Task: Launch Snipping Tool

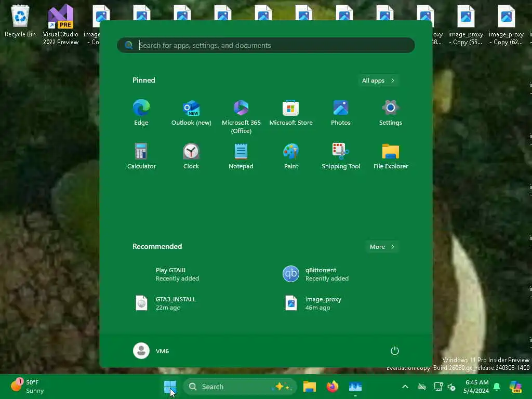Action: tap(341, 156)
